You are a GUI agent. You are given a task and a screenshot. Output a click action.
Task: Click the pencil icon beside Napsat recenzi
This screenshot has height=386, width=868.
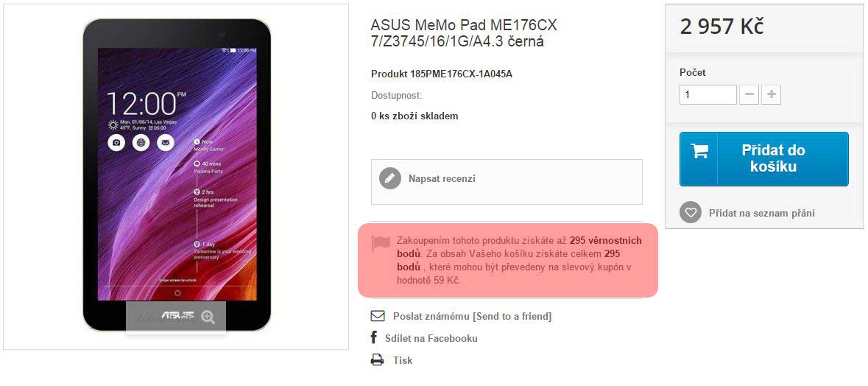tap(390, 178)
